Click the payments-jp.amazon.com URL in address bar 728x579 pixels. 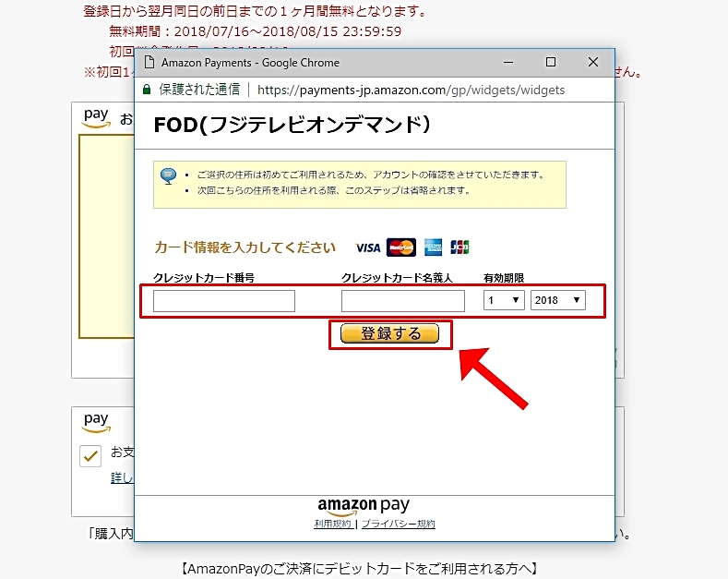click(x=411, y=90)
